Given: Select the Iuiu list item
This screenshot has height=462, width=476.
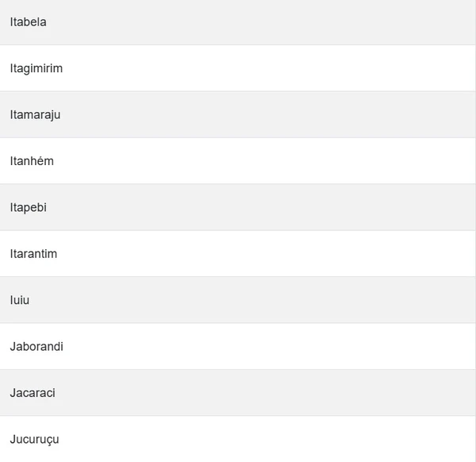Looking at the screenshot, I should point(238,300).
